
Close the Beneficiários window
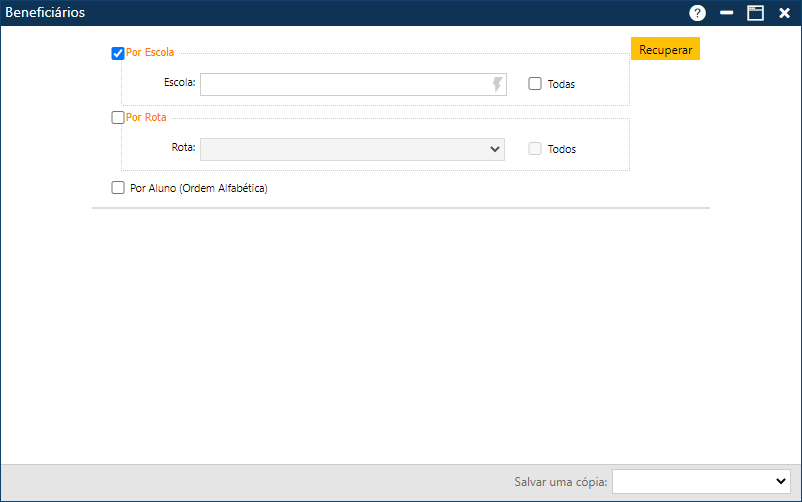click(784, 13)
